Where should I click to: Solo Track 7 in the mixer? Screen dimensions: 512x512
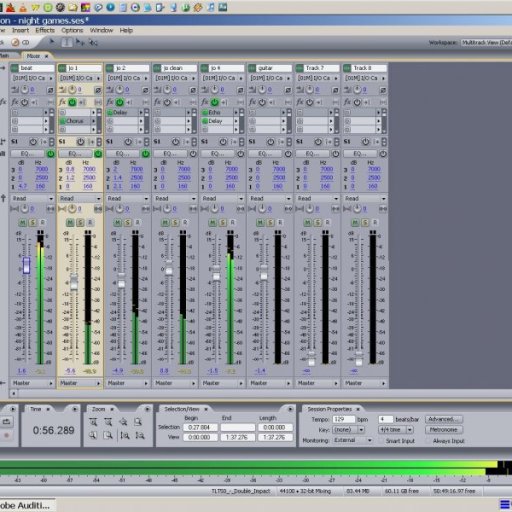318,222
